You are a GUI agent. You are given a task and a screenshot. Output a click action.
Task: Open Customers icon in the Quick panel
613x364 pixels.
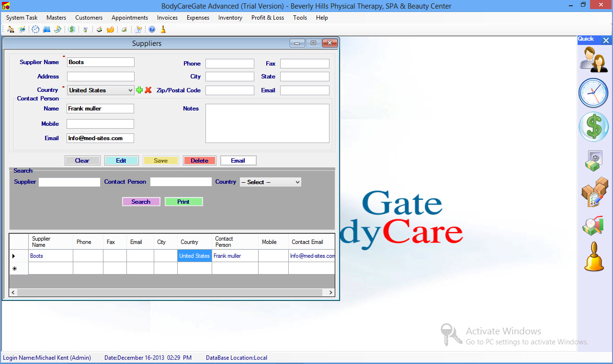[594, 59]
